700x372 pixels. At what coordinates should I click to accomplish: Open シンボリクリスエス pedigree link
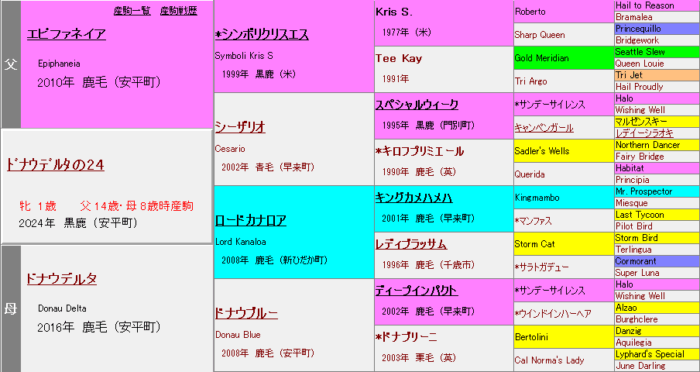[262, 34]
